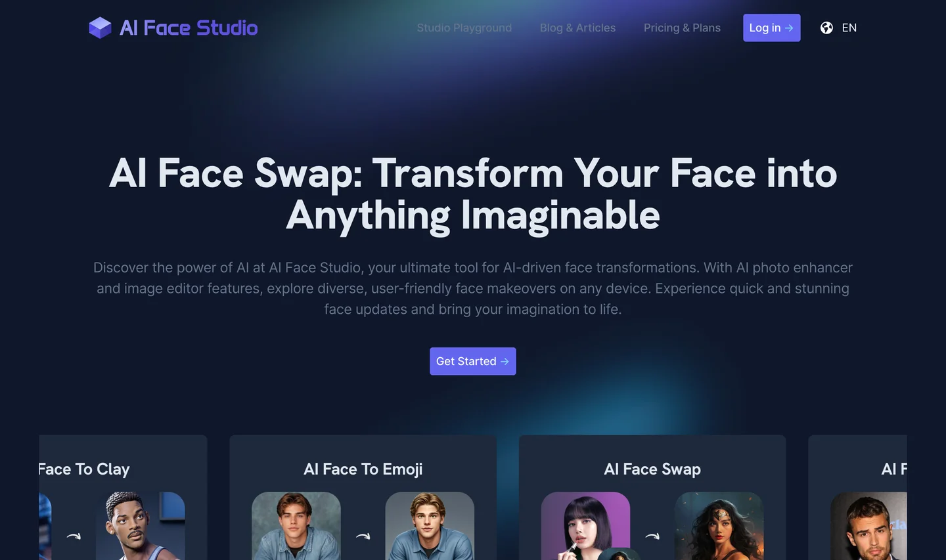Click the Wonder Woman result image
Viewport: 946px width, 560px height.
pyautogui.click(x=719, y=526)
